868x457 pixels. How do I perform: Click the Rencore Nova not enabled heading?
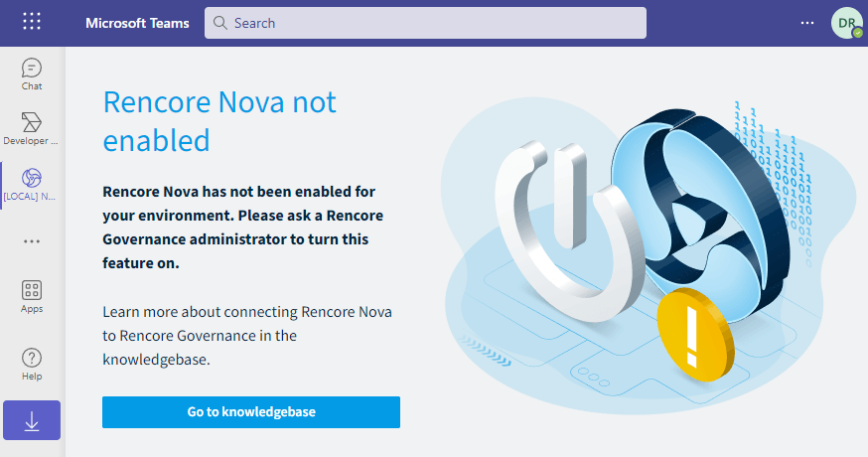[219, 121]
